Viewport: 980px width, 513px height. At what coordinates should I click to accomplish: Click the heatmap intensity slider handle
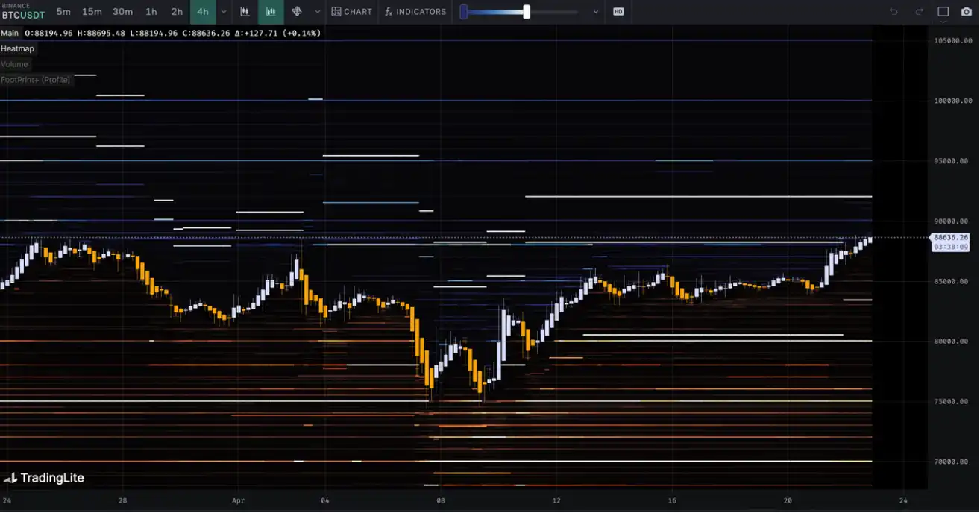point(527,12)
